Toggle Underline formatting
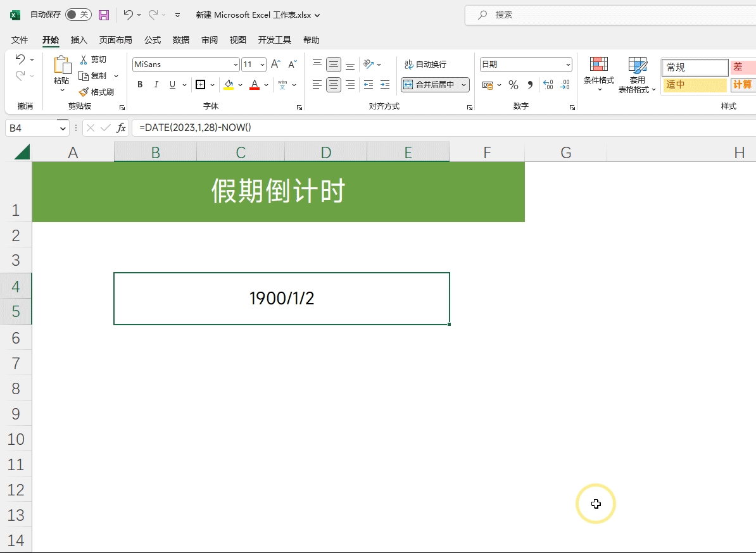Image resolution: width=756 pixels, height=553 pixels. [172, 85]
